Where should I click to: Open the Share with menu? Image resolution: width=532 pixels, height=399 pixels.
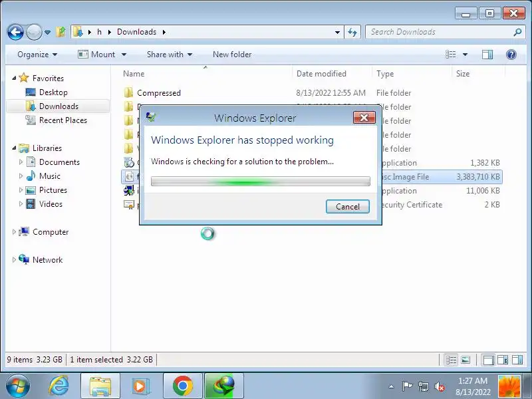(170, 55)
